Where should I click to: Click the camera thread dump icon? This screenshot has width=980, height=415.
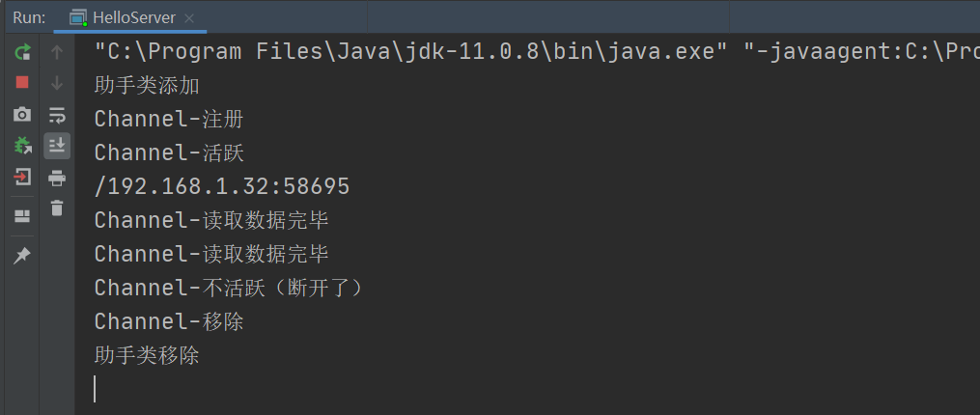(x=21, y=115)
